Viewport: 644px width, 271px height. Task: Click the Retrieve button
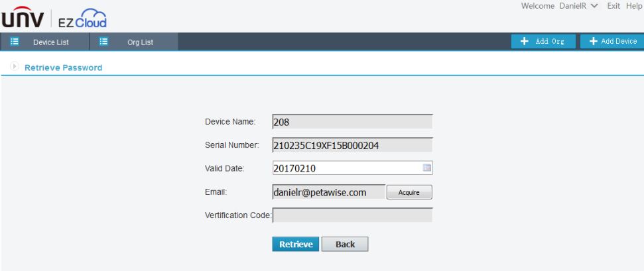pos(295,244)
